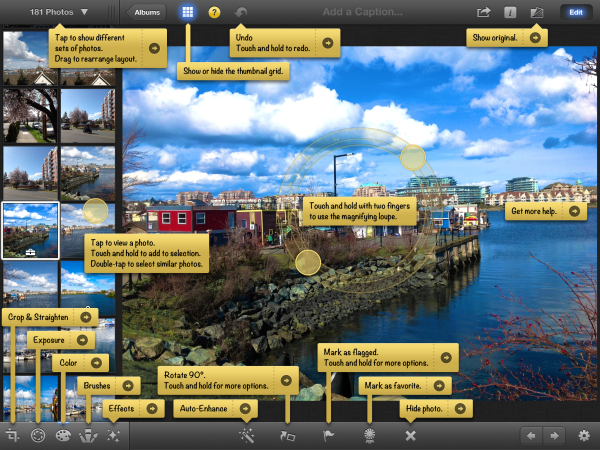This screenshot has height=450, width=600.
Task: Select the highlighted harbor thumbnail with toolbox badge
Action: [31, 231]
